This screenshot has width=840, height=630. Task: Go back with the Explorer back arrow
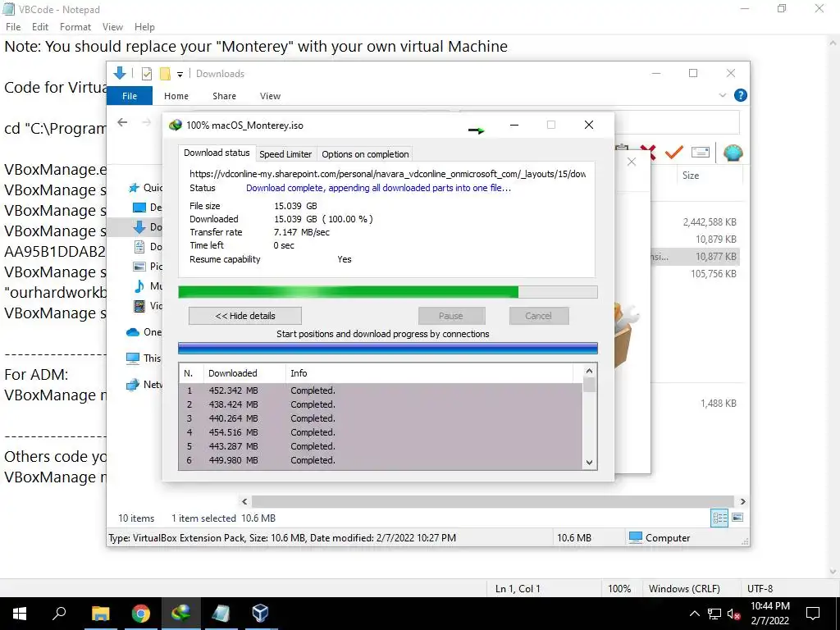(x=122, y=123)
